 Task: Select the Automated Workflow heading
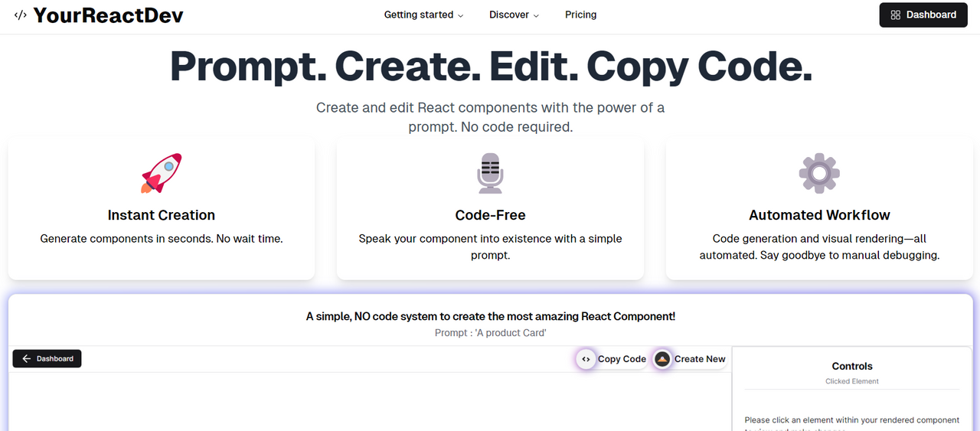click(x=819, y=215)
